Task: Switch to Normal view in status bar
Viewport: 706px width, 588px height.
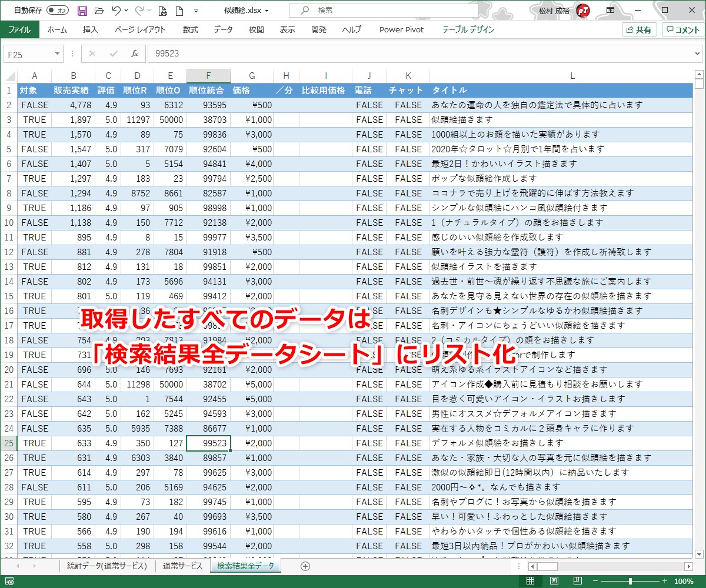Action: tap(530, 581)
